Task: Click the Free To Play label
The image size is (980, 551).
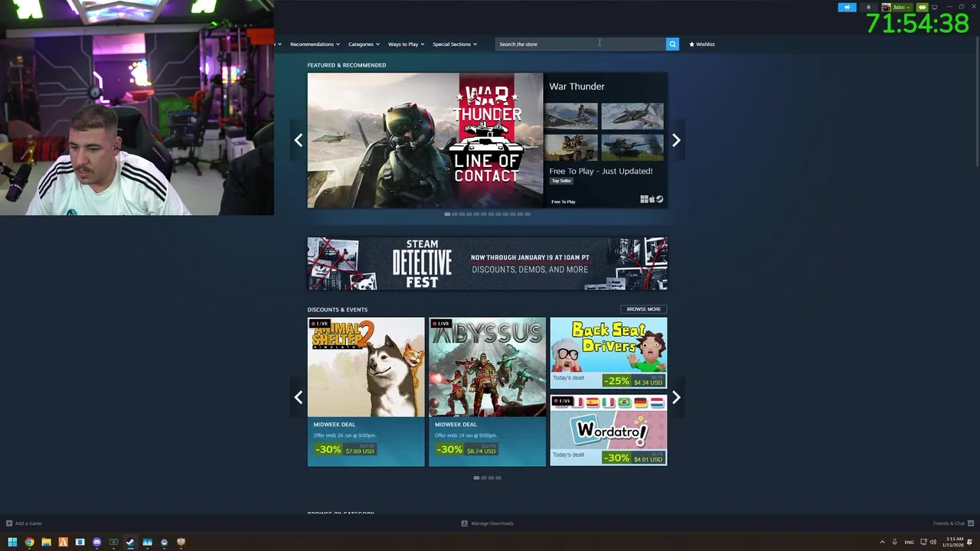Action: 563,202
